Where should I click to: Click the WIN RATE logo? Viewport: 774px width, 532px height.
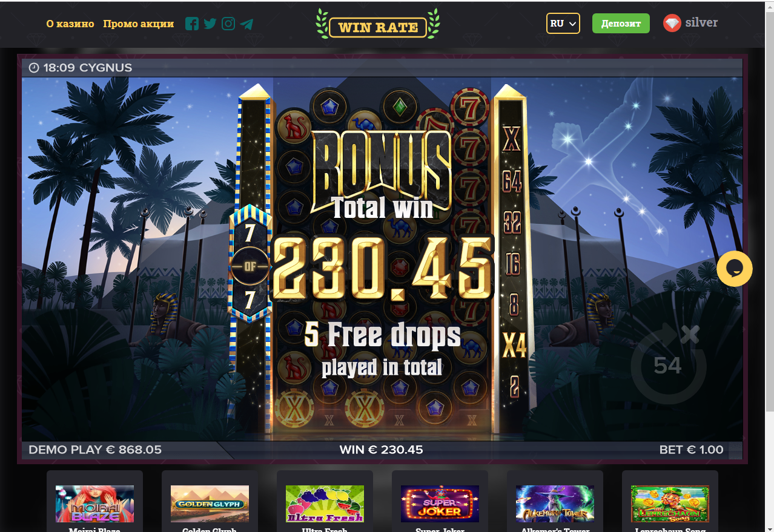[x=378, y=25]
